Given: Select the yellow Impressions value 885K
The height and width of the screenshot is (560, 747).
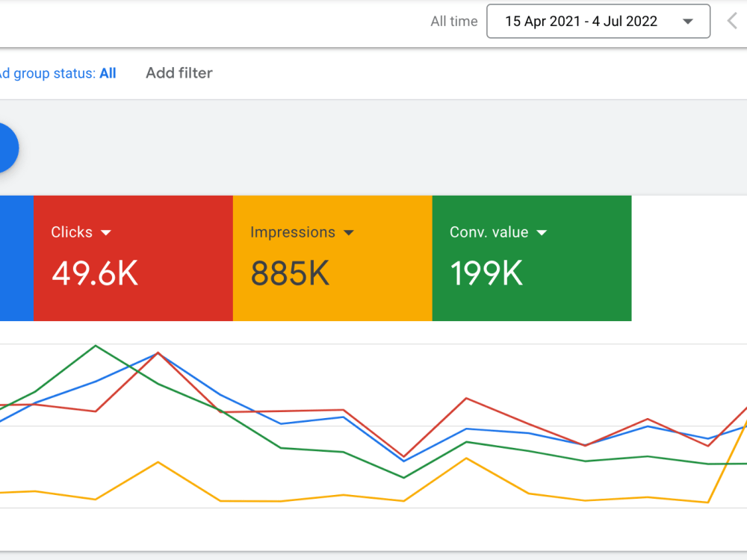Looking at the screenshot, I should (290, 273).
